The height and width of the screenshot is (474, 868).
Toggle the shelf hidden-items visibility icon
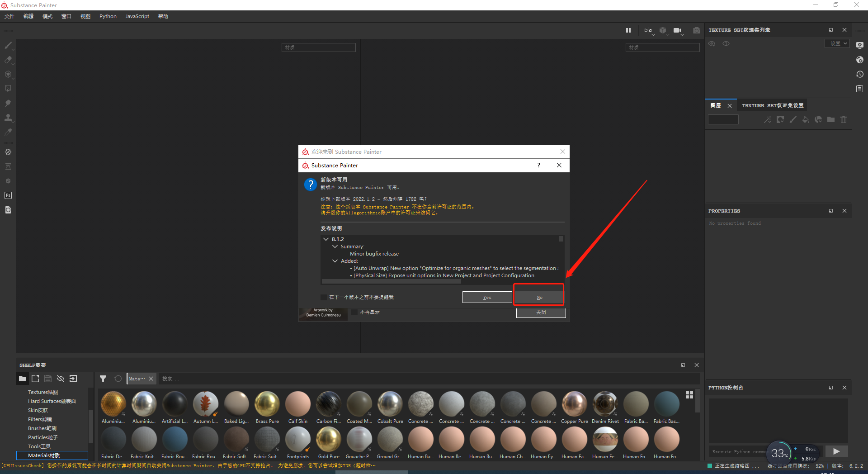[61, 379]
